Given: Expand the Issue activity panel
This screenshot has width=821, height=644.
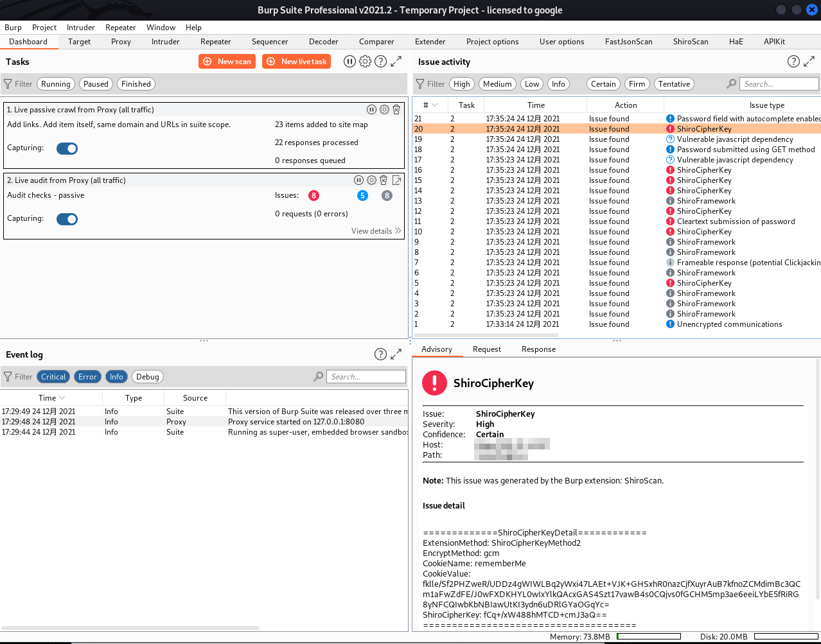Looking at the screenshot, I should pyautogui.click(x=809, y=61).
